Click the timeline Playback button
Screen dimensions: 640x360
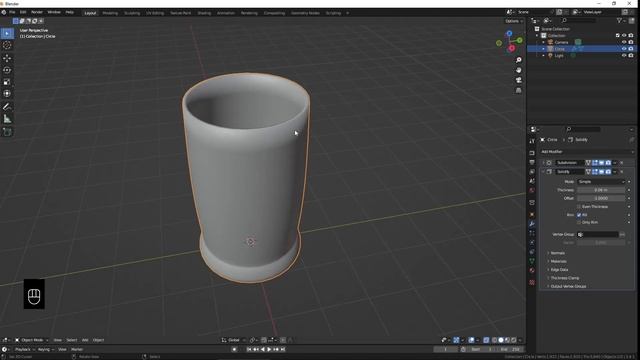pyautogui.click(x=24, y=349)
